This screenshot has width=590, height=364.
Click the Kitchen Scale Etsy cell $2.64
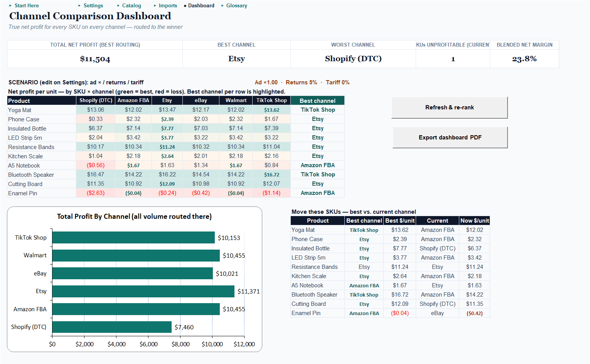[167, 156]
